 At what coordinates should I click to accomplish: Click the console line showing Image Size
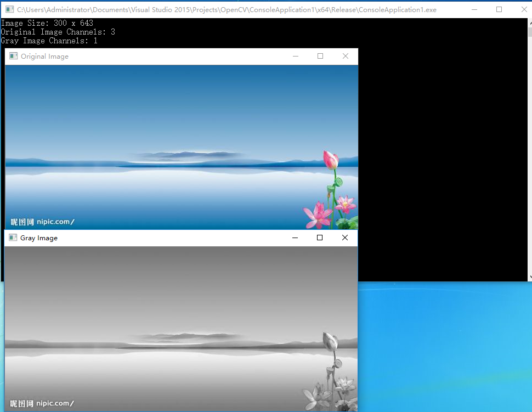coord(47,23)
